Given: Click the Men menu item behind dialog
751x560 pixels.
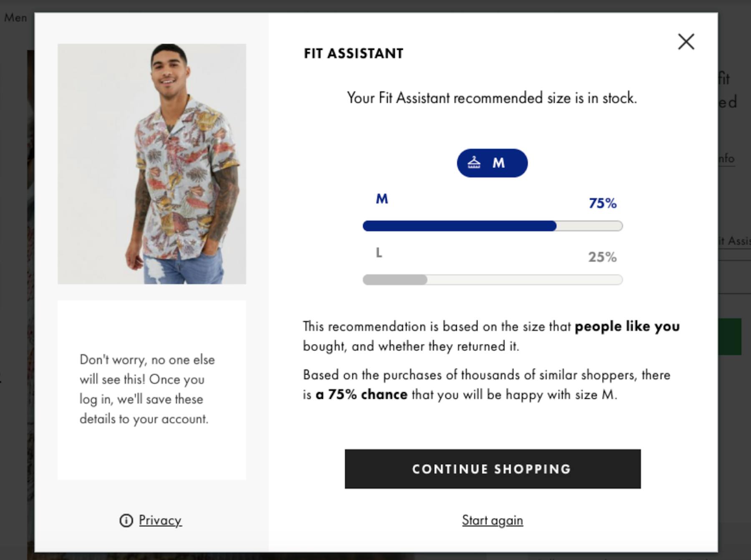Looking at the screenshot, I should (15, 18).
